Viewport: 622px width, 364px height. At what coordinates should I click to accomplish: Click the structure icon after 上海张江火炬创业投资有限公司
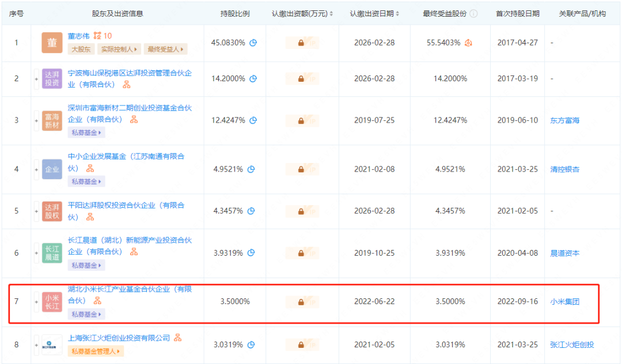(178, 338)
